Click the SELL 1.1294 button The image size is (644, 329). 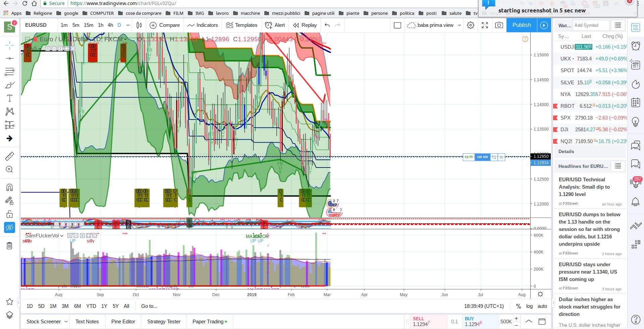pyautogui.click(x=428, y=322)
